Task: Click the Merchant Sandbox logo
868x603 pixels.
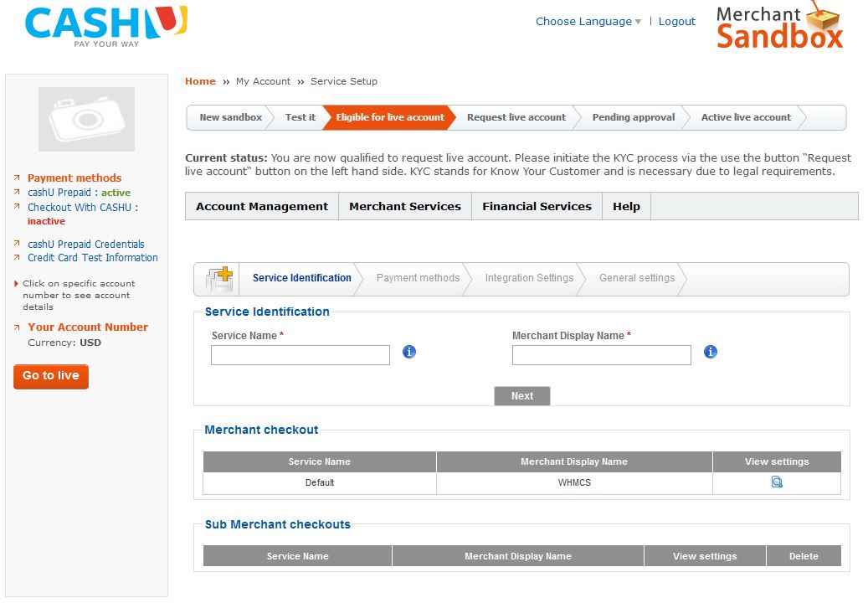Action: point(779,25)
